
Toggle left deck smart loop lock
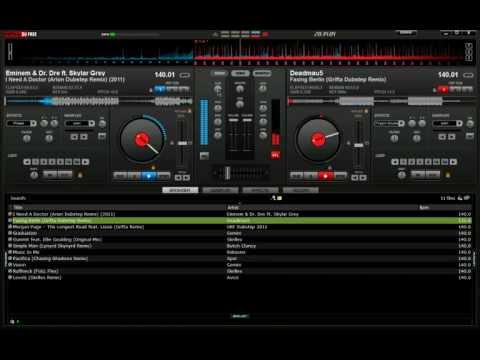tap(80, 175)
